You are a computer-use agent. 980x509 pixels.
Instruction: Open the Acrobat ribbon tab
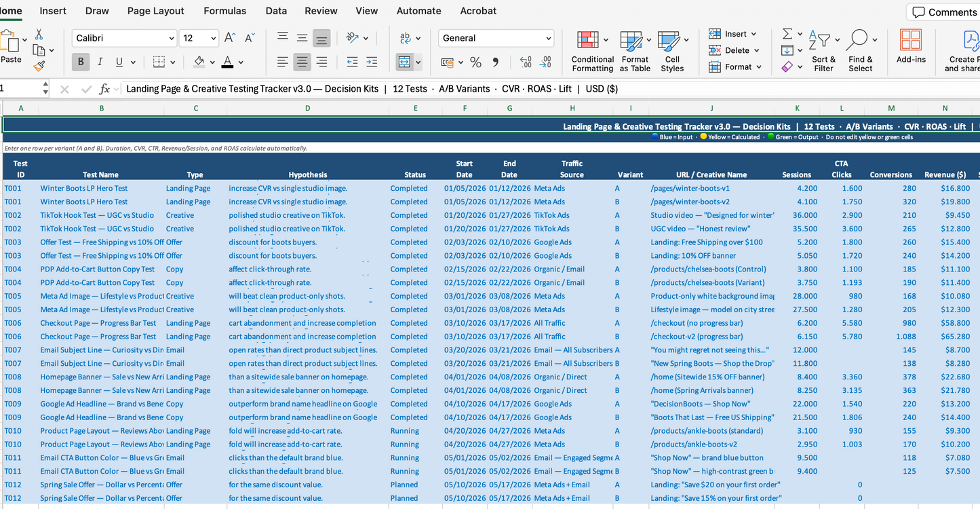[478, 11]
